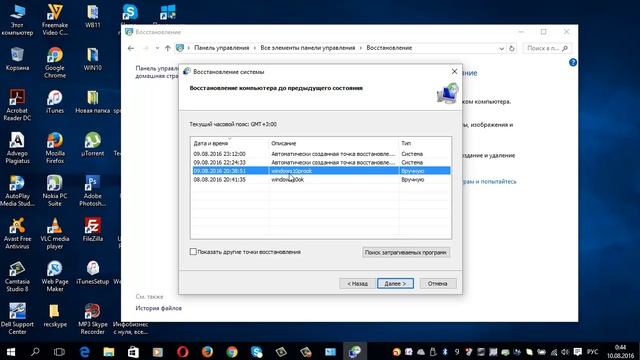Open File Explorer from taskbar
This screenshot has height=360, width=640.
pos(109,351)
